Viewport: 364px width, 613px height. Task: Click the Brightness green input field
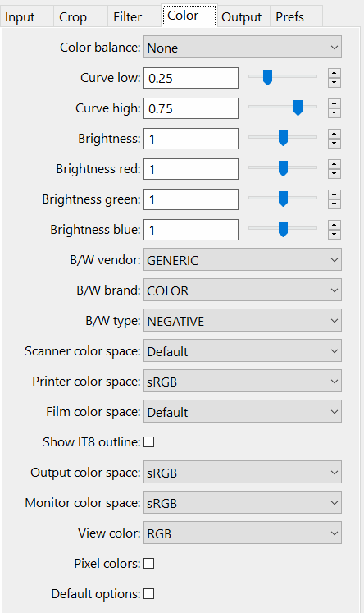point(191,199)
